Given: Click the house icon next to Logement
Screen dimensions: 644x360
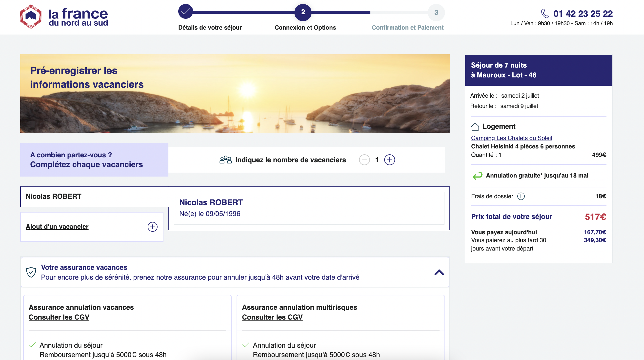Looking at the screenshot, I should point(475,126).
